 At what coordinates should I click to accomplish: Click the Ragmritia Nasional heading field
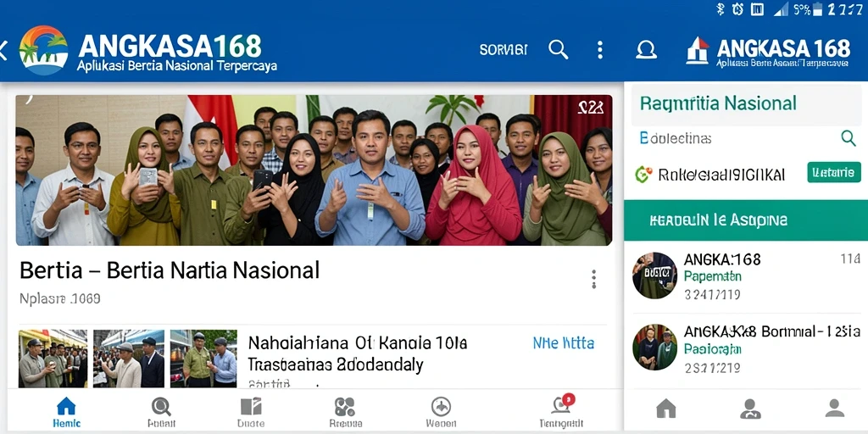tap(746, 103)
